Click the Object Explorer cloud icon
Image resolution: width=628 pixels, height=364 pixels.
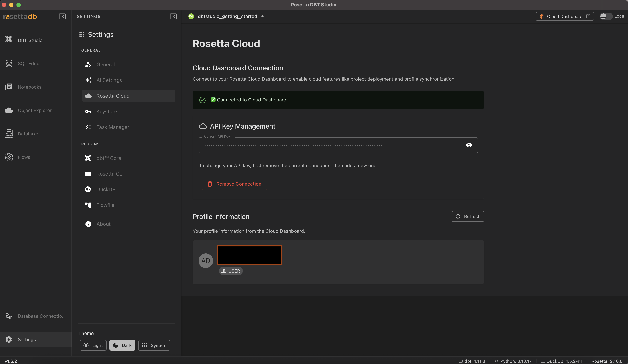[9, 110]
